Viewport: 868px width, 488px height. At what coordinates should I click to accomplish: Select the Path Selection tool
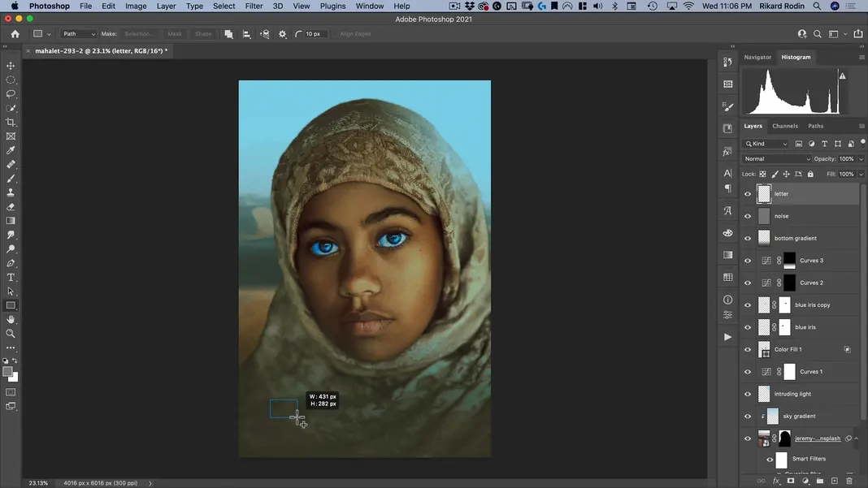click(11, 292)
